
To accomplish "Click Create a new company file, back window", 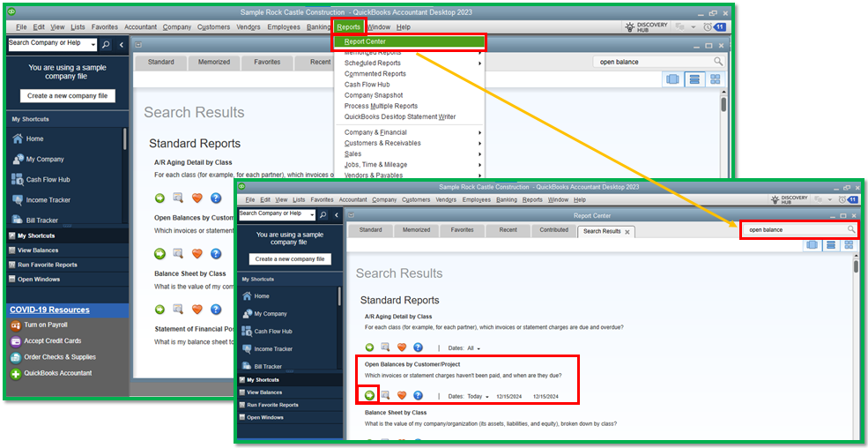I will point(68,96).
